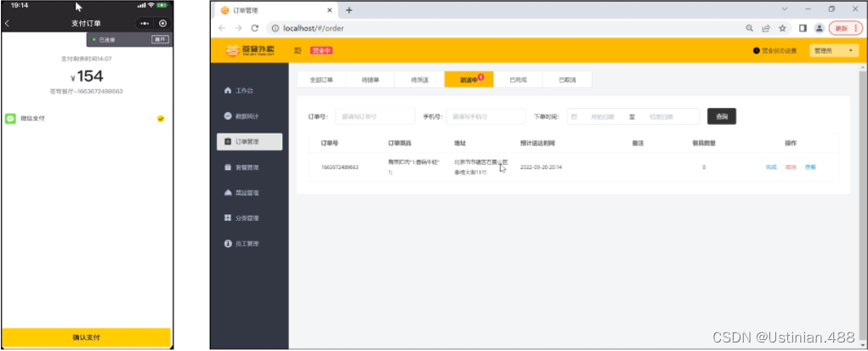868x351 pixels.
Task: Click the browser zoom magnifier icon
Action: point(750,28)
